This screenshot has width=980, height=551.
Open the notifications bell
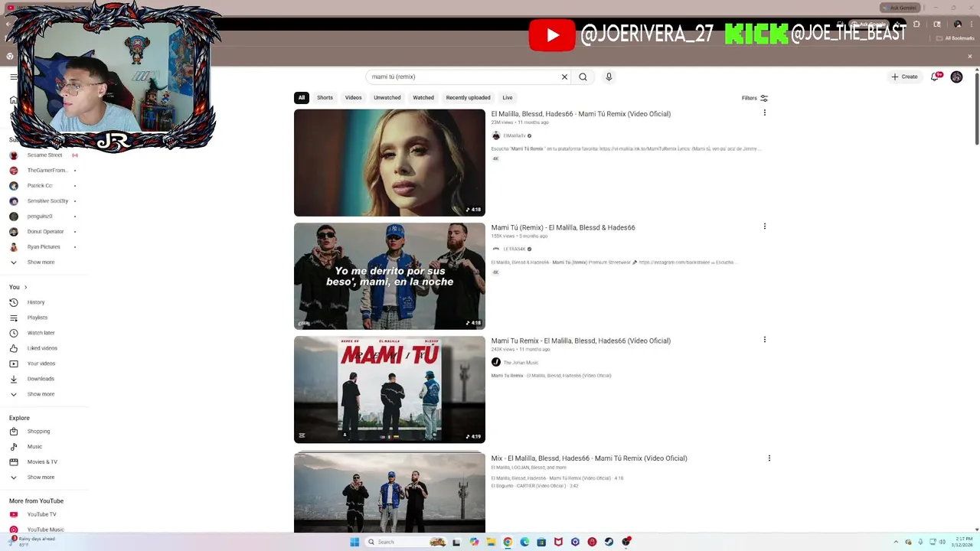pyautogui.click(x=935, y=77)
